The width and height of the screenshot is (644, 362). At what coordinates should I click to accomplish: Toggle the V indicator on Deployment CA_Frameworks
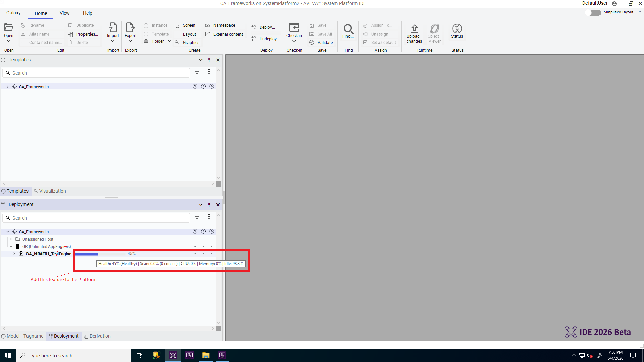(x=195, y=232)
